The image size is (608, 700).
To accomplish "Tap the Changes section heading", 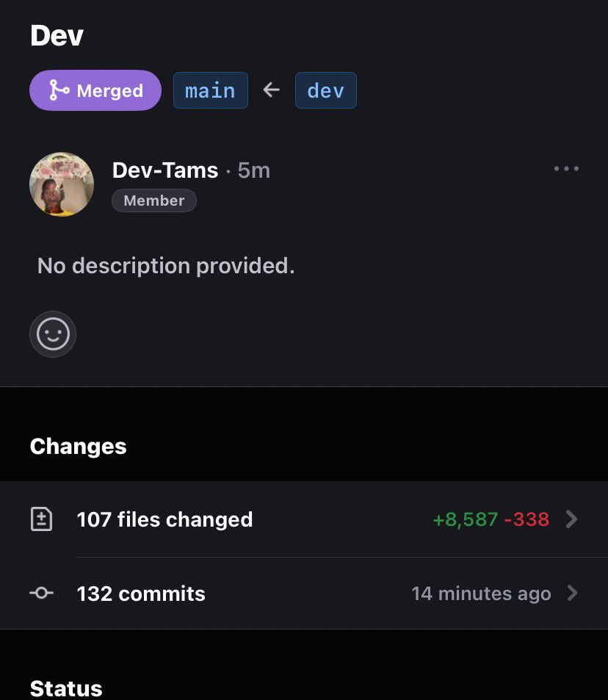I will (x=78, y=447).
